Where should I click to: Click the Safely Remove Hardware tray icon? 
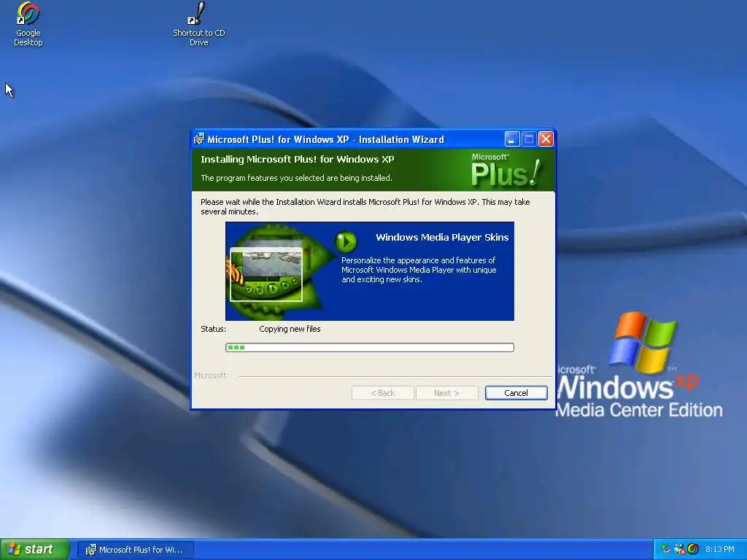(x=665, y=549)
